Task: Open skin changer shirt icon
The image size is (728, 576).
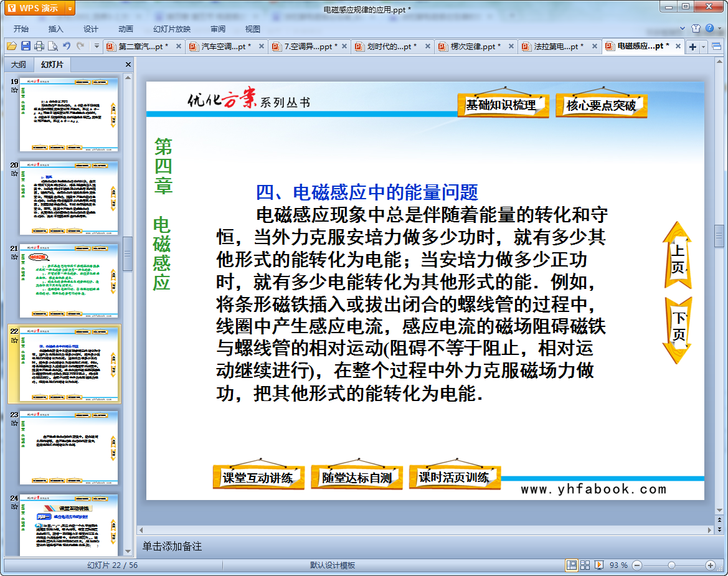Action: pyautogui.click(x=696, y=28)
